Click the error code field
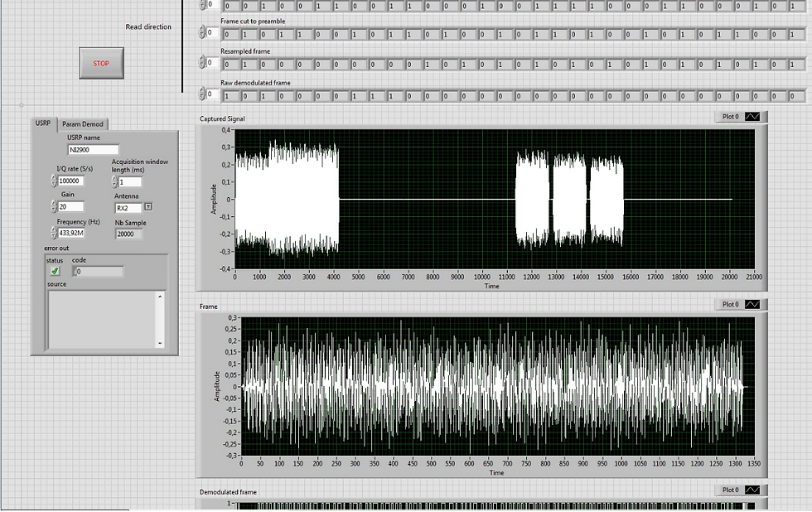Image resolution: width=812 pixels, height=512 pixels. click(99, 271)
